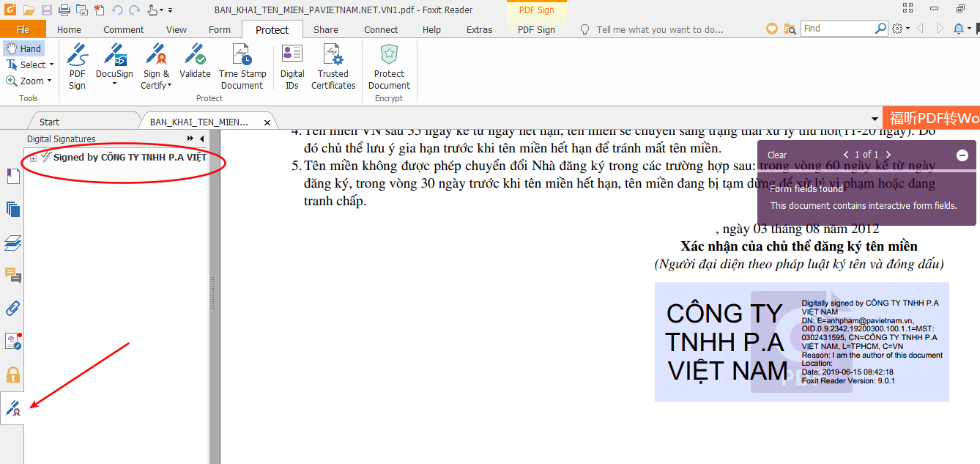Show the next notification message
Viewport: 980px width, 464px height.
pos(888,155)
